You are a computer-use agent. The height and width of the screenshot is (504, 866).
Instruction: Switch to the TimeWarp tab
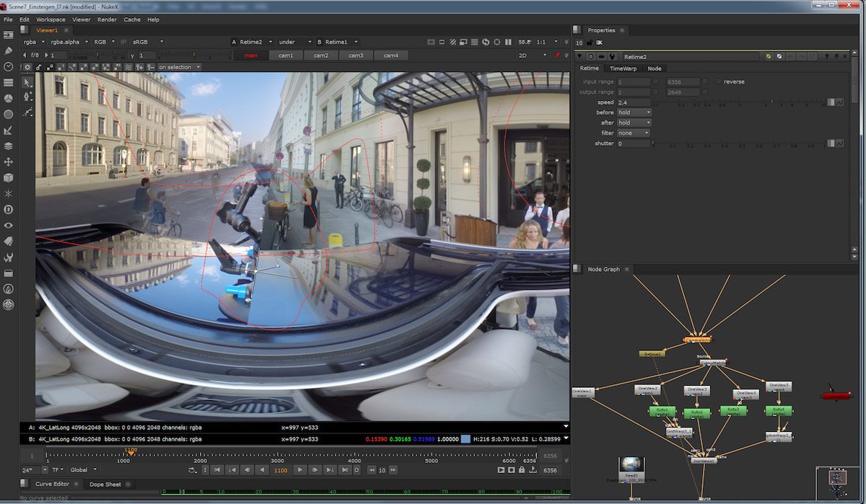[x=623, y=68]
